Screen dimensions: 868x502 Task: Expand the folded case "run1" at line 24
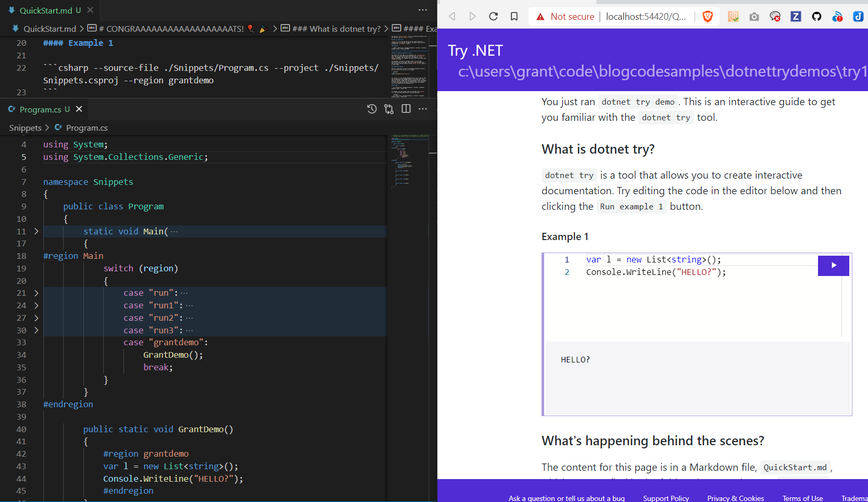click(x=36, y=306)
